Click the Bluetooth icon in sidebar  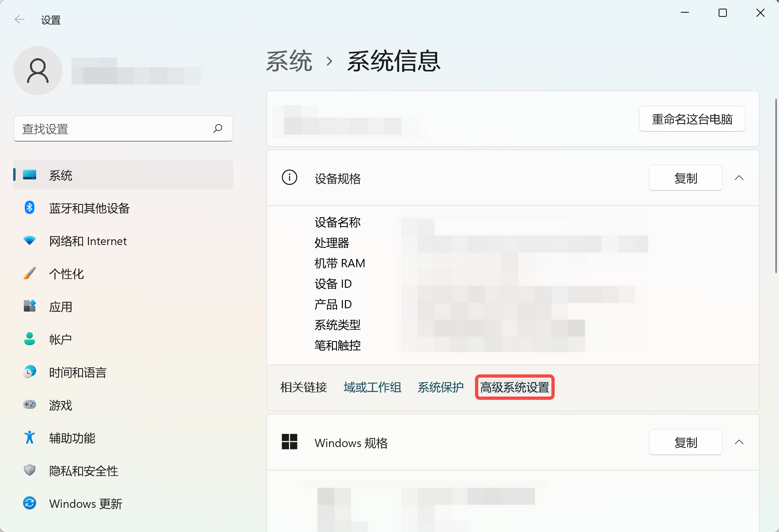pos(30,208)
